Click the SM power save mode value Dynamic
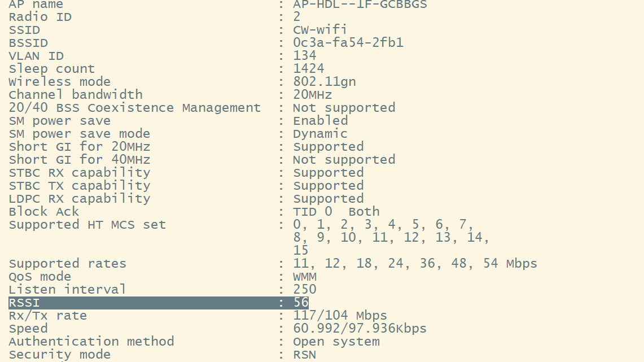Screen dimensions: 644x362 pos(320,134)
